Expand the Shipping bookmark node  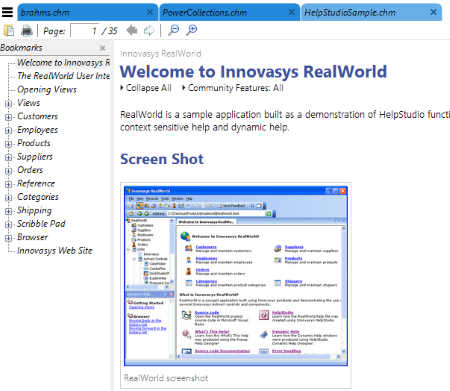8,211
